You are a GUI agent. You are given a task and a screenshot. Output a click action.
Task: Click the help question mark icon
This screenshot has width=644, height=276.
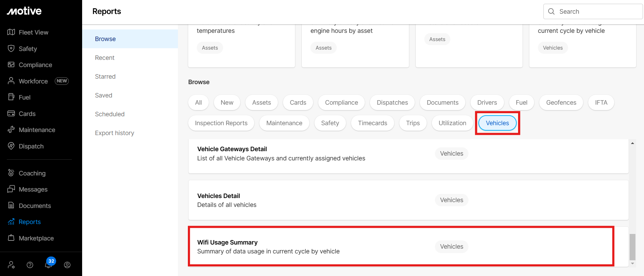pyautogui.click(x=30, y=265)
